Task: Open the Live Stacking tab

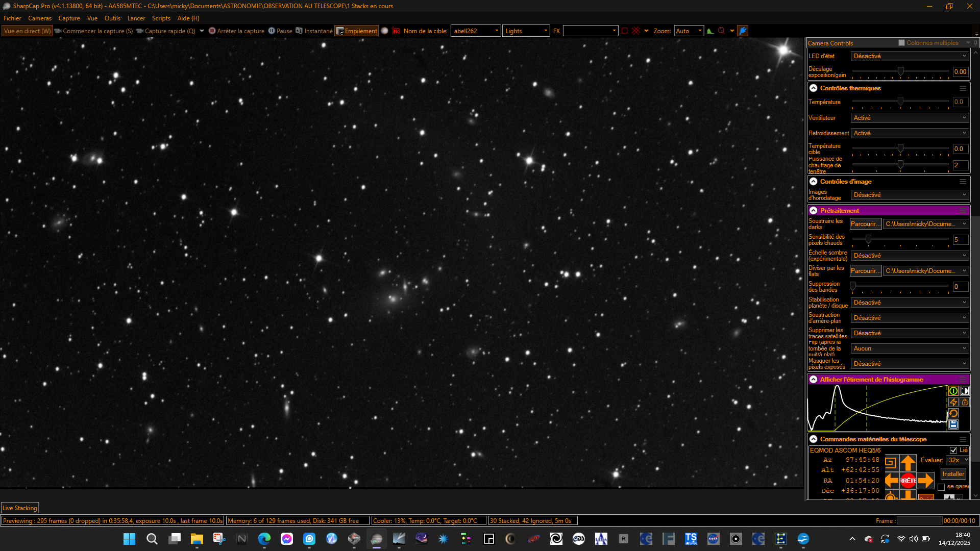Action: click(x=20, y=508)
